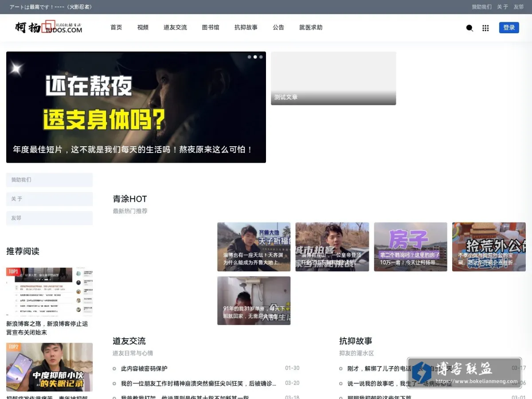Open the 图书馆 nav item

(x=211, y=27)
